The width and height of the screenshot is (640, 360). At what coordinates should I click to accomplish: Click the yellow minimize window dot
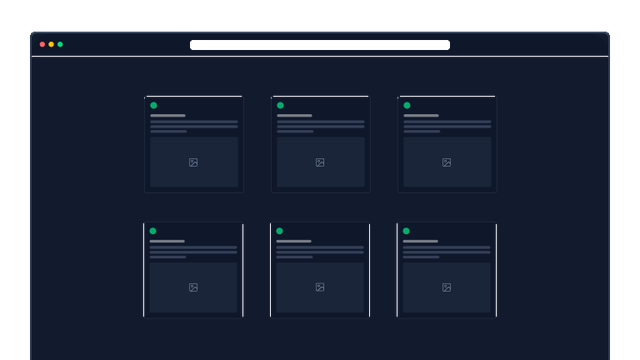coord(51,44)
